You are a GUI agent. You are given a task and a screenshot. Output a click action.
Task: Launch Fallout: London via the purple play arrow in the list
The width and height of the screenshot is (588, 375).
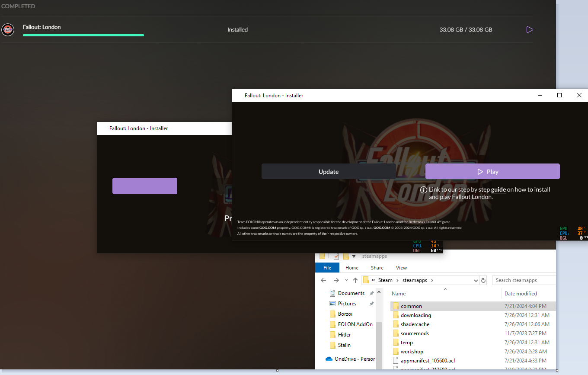(x=530, y=29)
